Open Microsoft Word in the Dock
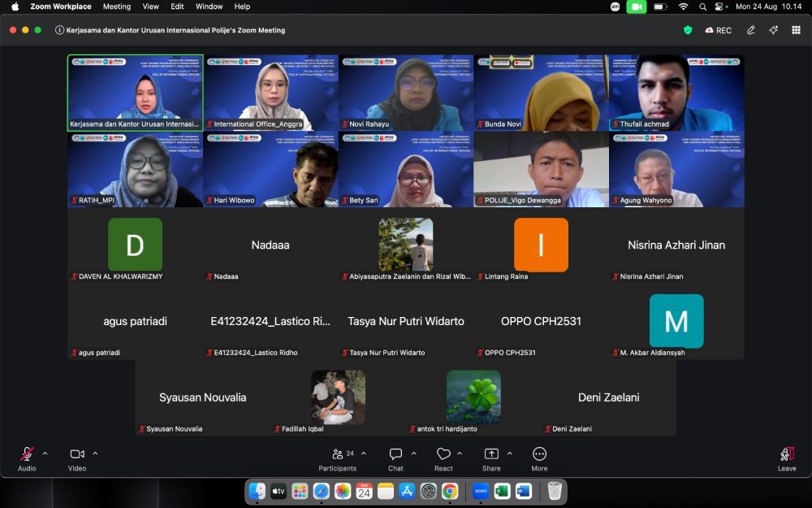Image resolution: width=812 pixels, height=508 pixels. pyautogui.click(x=524, y=490)
